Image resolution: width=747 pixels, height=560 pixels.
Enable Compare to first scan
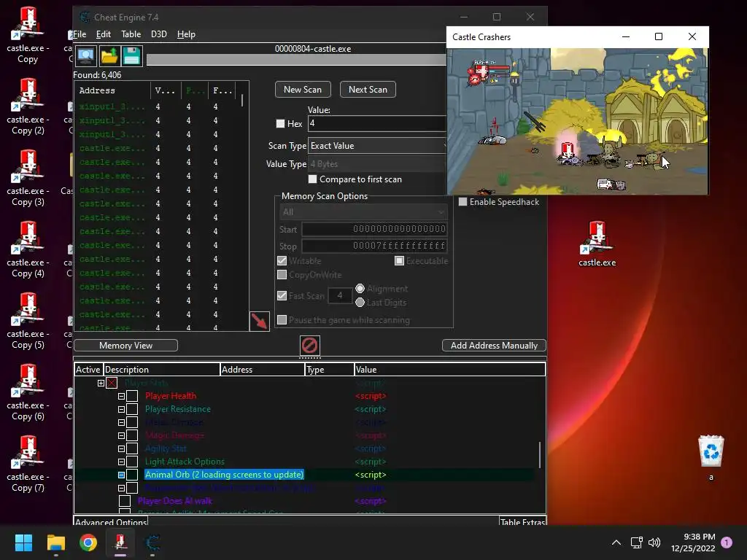(312, 179)
